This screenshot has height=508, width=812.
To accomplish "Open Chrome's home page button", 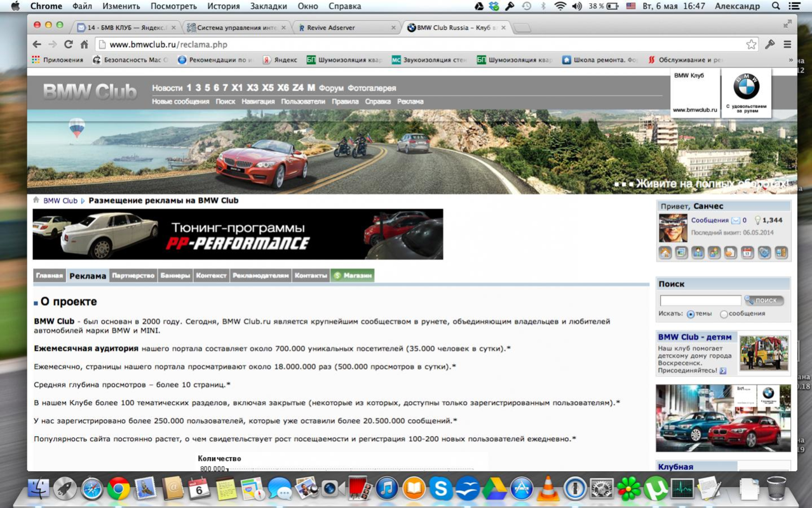I will point(84,45).
